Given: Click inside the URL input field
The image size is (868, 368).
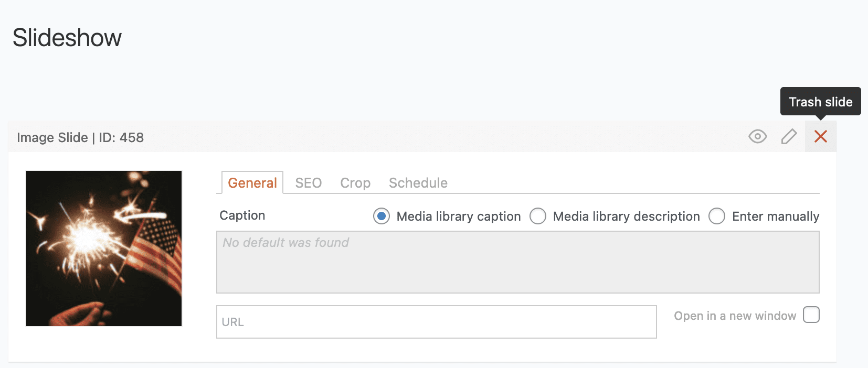Looking at the screenshot, I should 436,322.
